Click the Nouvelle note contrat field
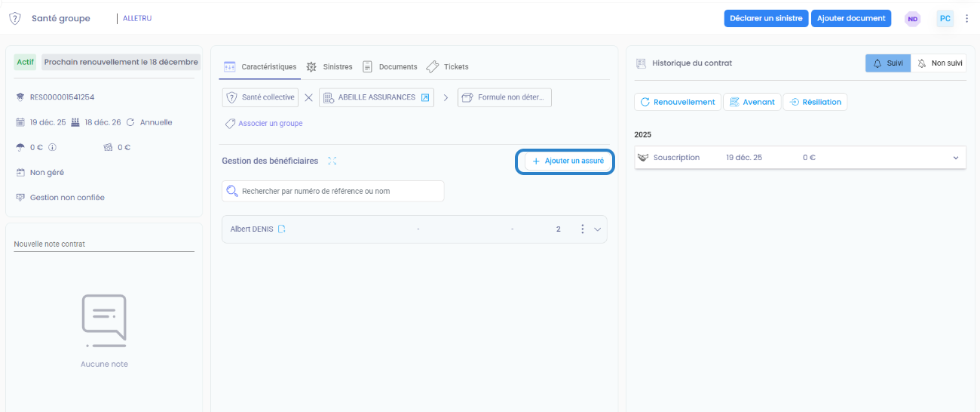 click(x=104, y=244)
